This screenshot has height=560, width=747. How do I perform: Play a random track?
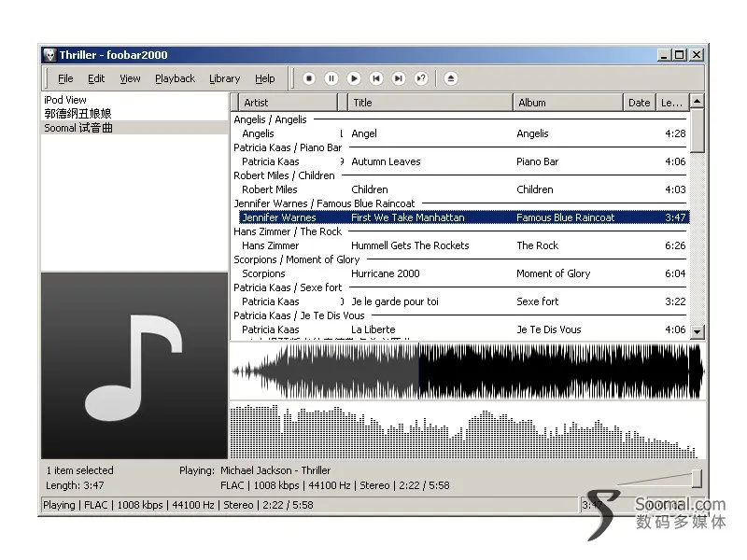421,78
